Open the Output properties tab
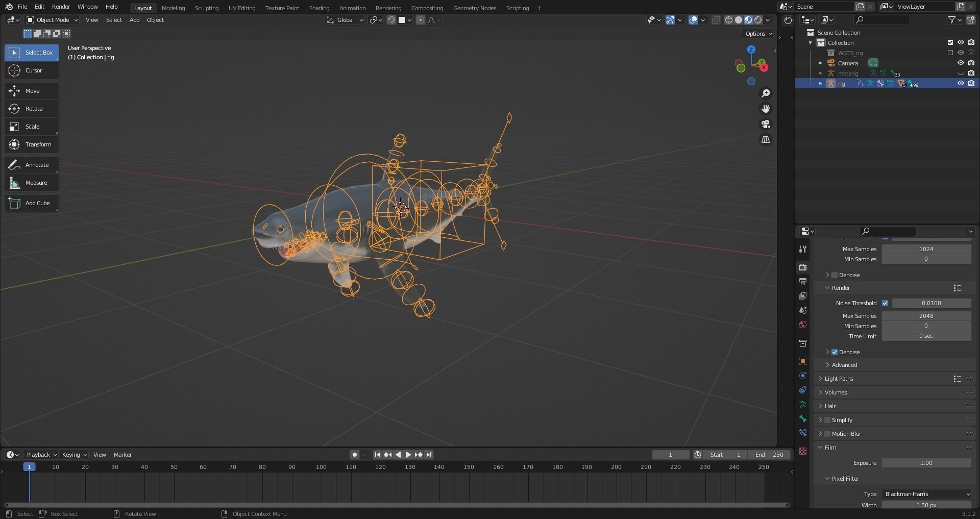This screenshot has height=519, width=980. point(803,282)
